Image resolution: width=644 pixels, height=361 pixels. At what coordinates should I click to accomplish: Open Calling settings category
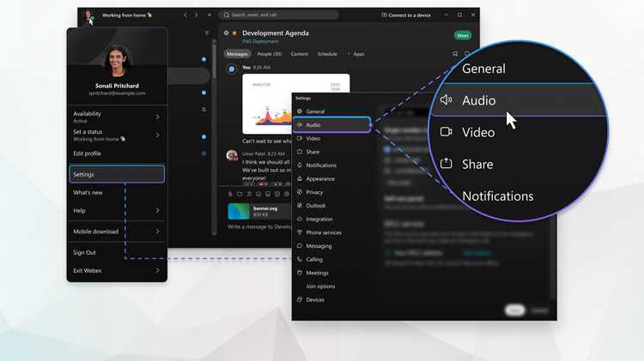331,260
